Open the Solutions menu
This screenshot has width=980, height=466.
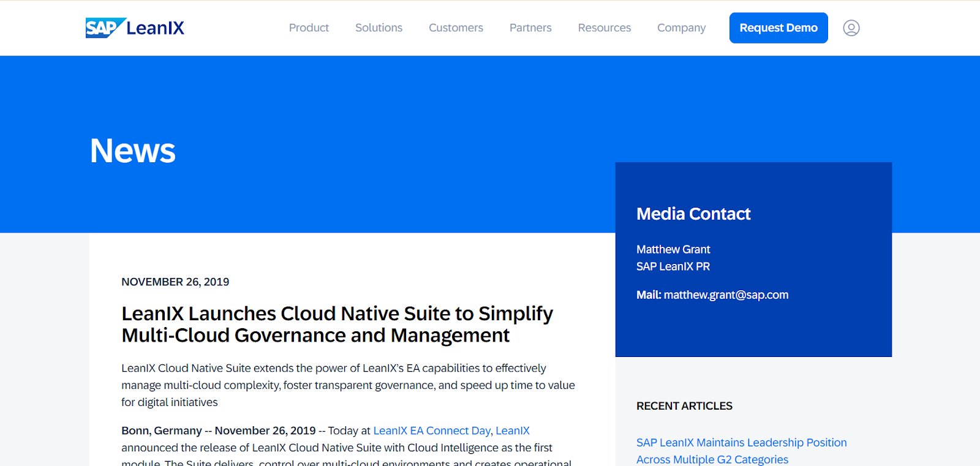pyautogui.click(x=379, y=28)
